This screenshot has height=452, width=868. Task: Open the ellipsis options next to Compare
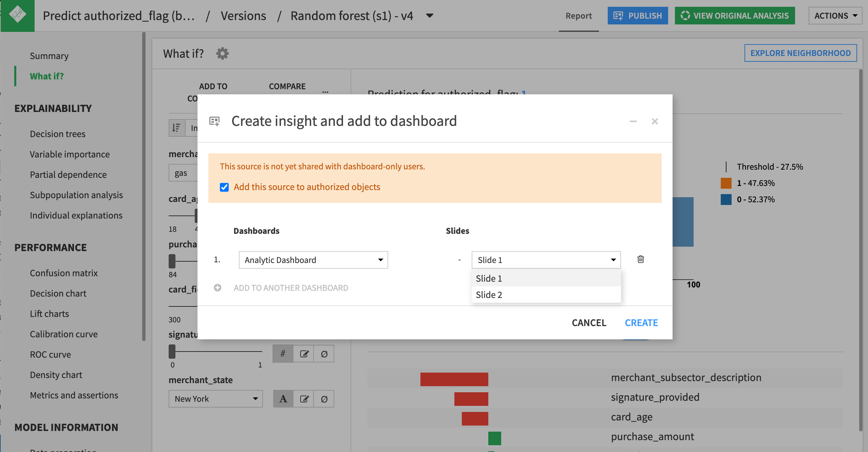[x=325, y=92]
